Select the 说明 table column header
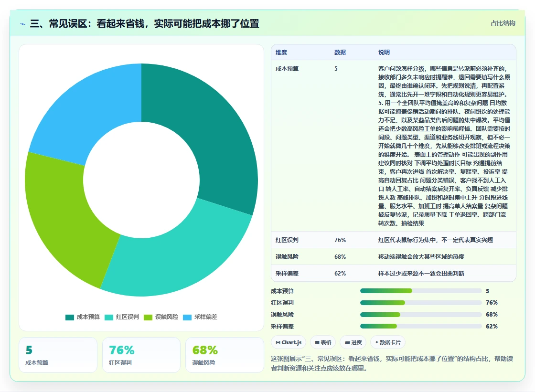Screen dimensions: 535x392 click(x=384, y=52)
